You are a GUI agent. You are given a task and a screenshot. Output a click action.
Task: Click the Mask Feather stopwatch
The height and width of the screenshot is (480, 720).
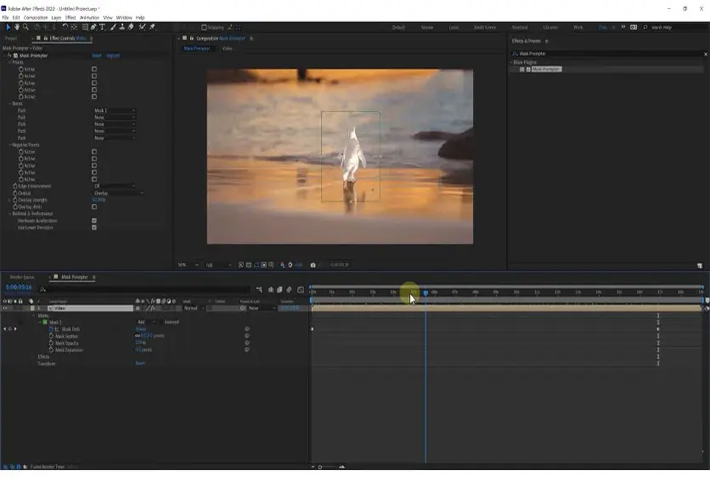[x=51, y=336]
